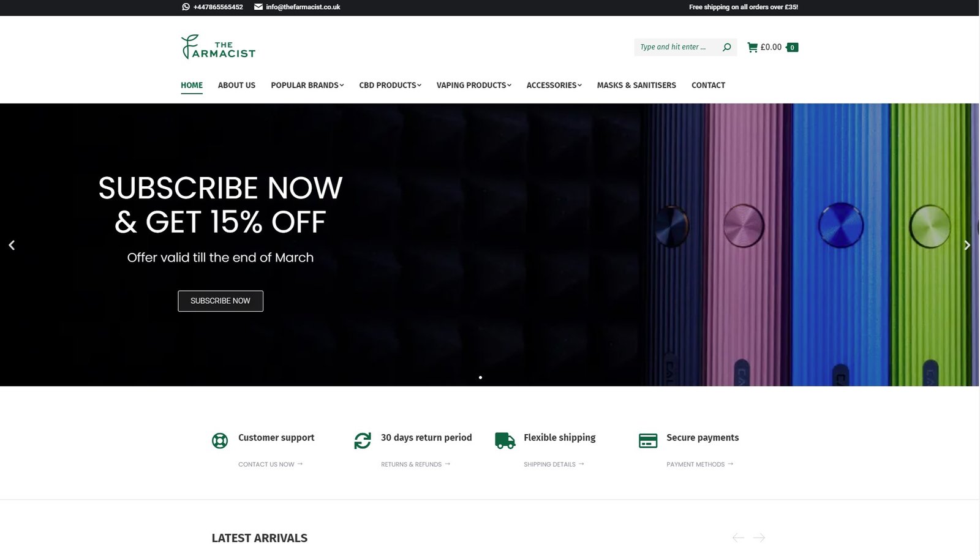Click the envelope email icon in top bar

(x=258, y=7)
